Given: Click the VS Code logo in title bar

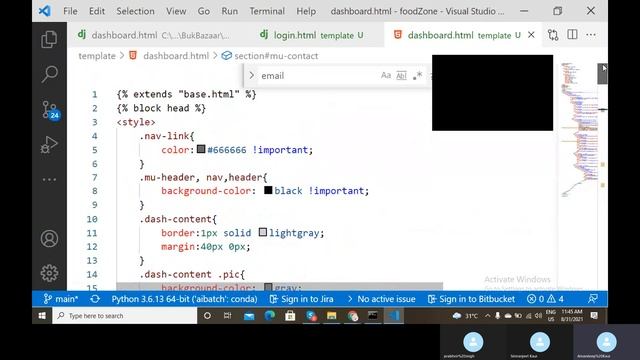Looking at the screenshot, I should click(44, 11).
